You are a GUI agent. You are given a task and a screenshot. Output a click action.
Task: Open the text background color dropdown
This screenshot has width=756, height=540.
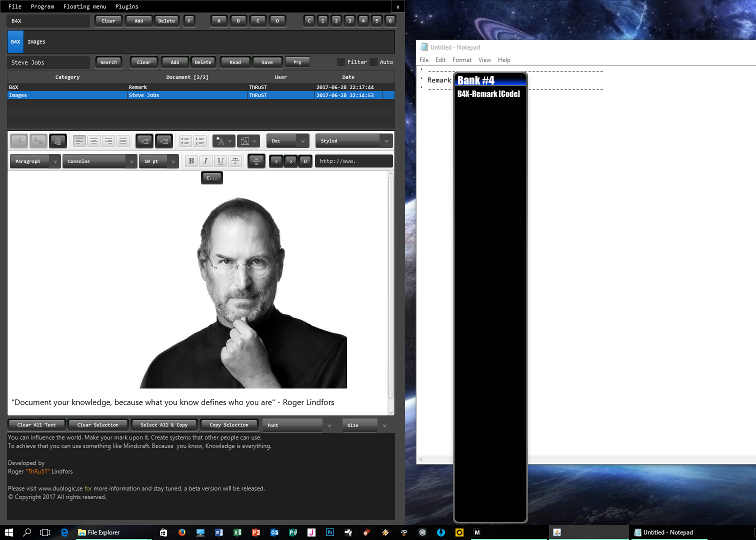[248, 141]
